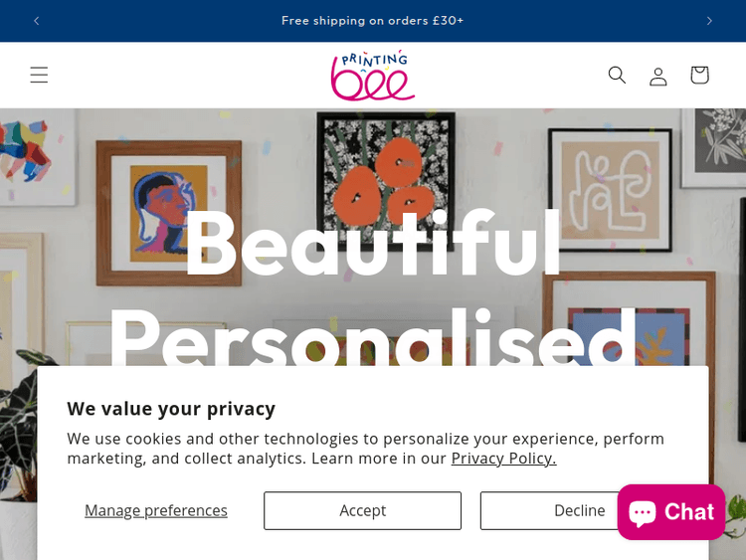The width and height of the screenshot is (746, 560).
Task: Click the Printing Bee logo
Action: pyautogui.click(x=372, y=76)
